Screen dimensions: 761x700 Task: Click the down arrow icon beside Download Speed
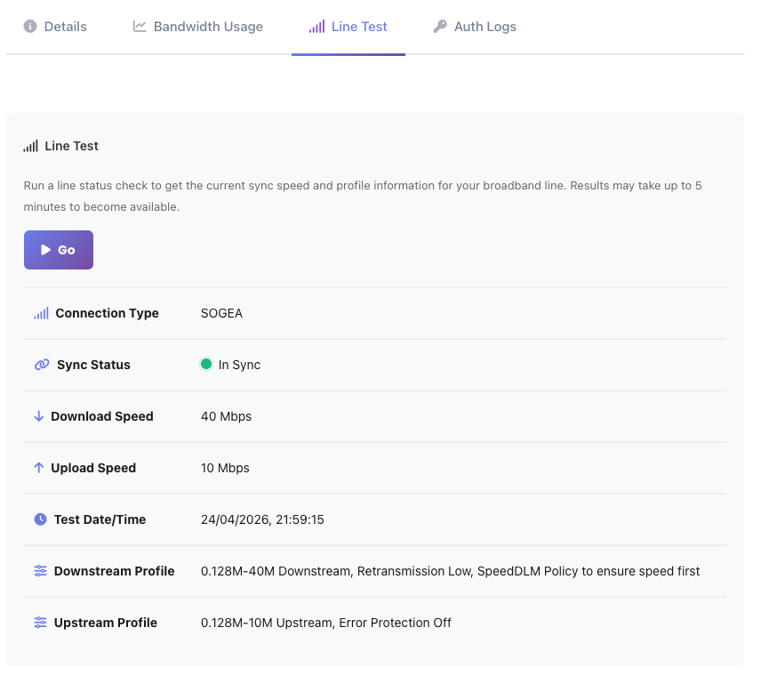tap(39, 416)
